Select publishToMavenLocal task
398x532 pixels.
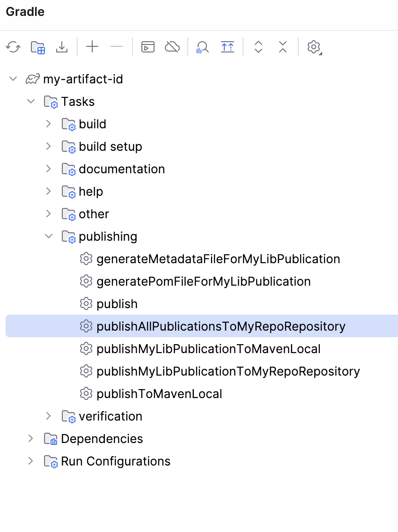click(159, 393)
